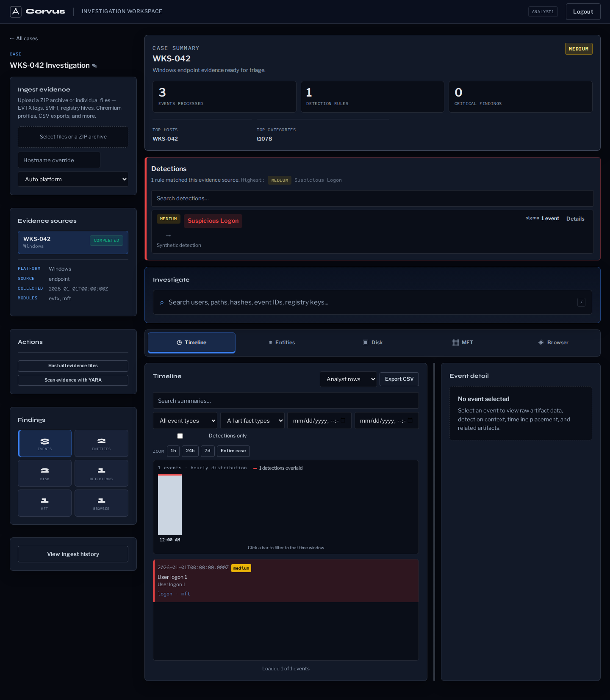The height and width of the screenshot is (700, 610).
Task: Export timeline as CSV
Action: (399, 379)
